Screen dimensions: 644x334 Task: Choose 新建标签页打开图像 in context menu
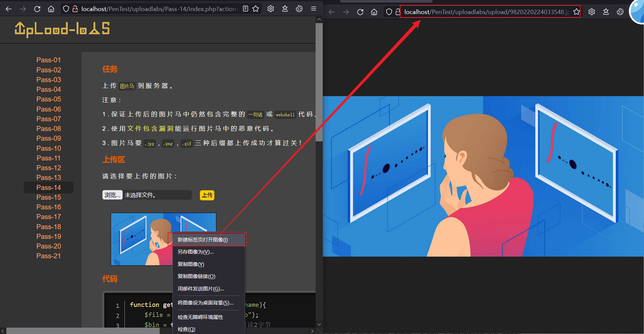coord(209,240)
